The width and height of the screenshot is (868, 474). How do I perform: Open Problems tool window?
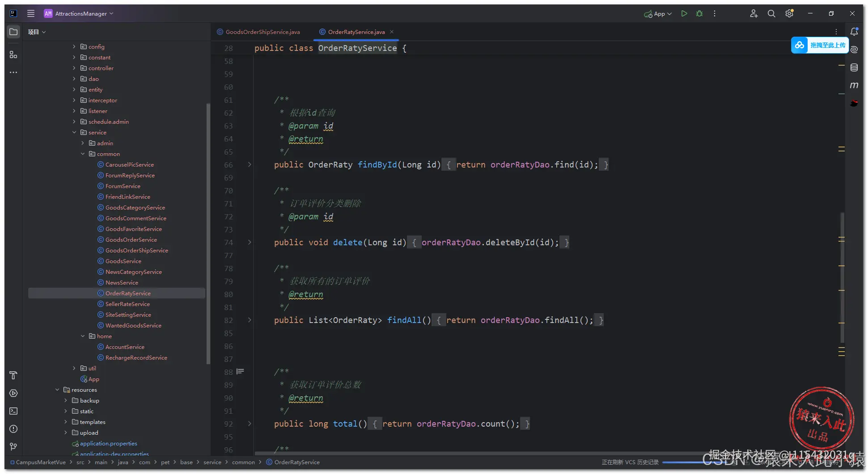(x=13, y=429)
